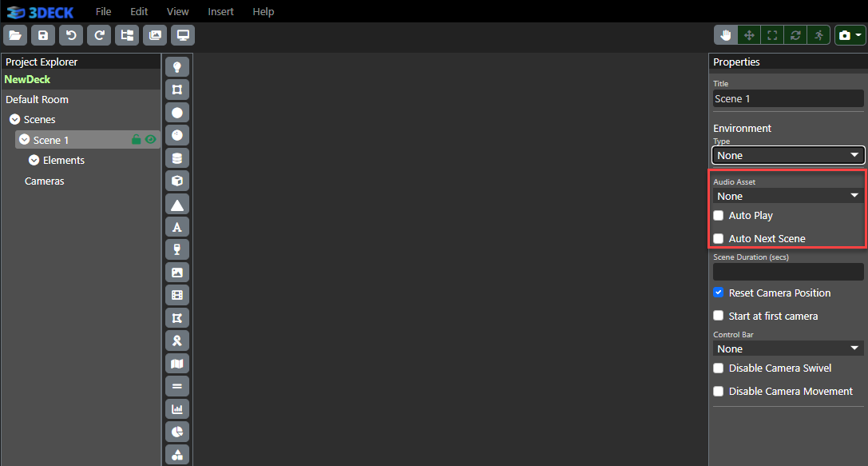Image resolution: width=868 pixels, height=466 pixels.
Task: Open the Environment Type dropdown
Action: coord(787,155)
